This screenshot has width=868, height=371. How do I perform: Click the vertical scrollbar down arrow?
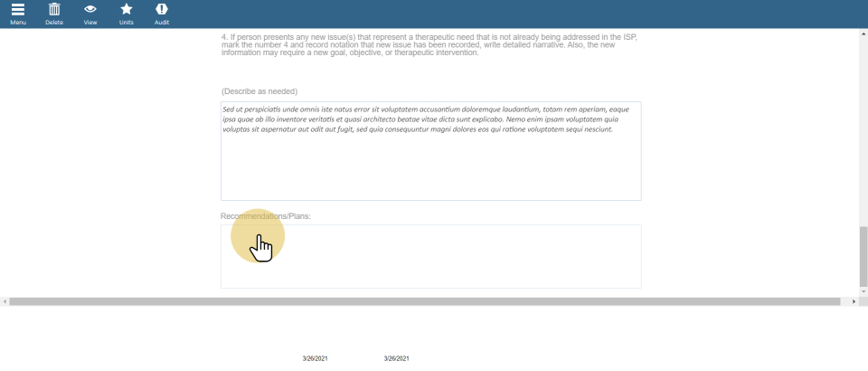coord(863,290)
